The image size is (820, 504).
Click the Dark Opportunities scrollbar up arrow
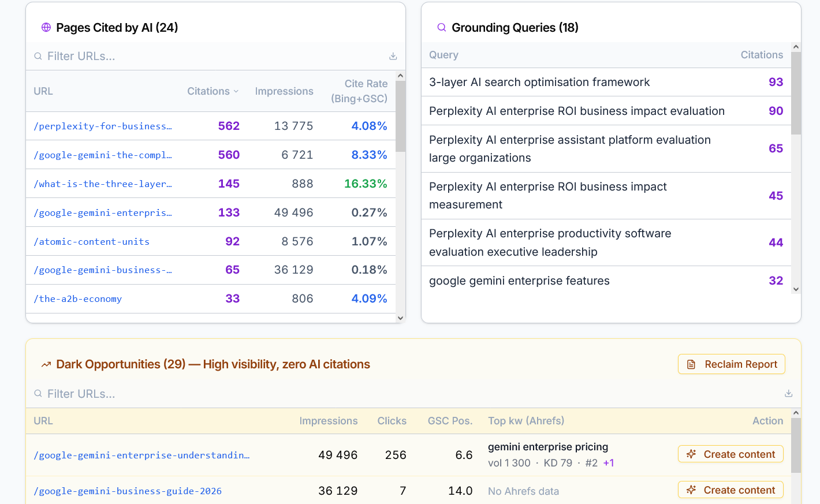796,413
